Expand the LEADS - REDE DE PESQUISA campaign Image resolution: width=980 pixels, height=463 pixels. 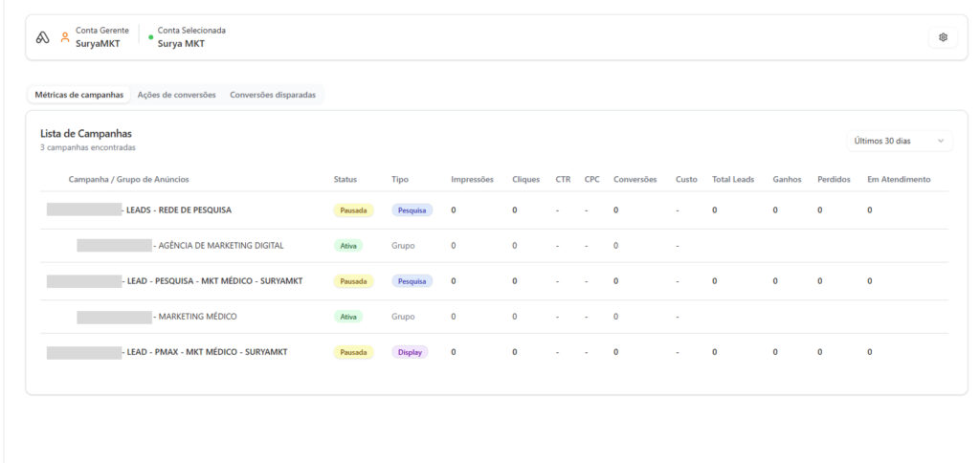click(179, 209)
